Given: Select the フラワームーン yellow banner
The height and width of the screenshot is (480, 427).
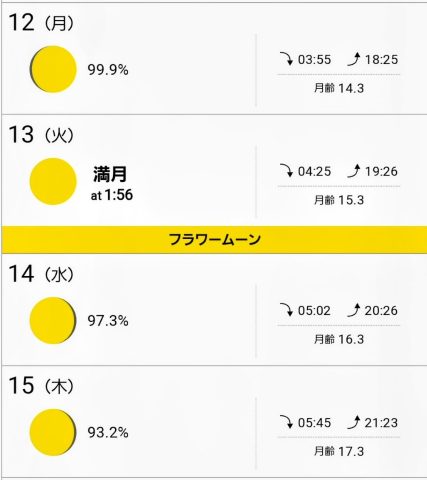Looking at the screenshot, I should point(214,240).
